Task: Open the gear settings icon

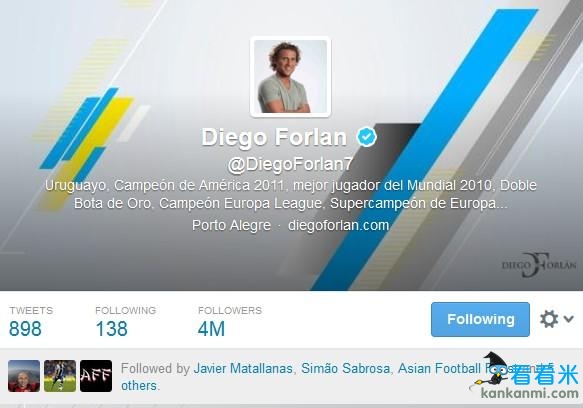Action: tap(549, 319)
